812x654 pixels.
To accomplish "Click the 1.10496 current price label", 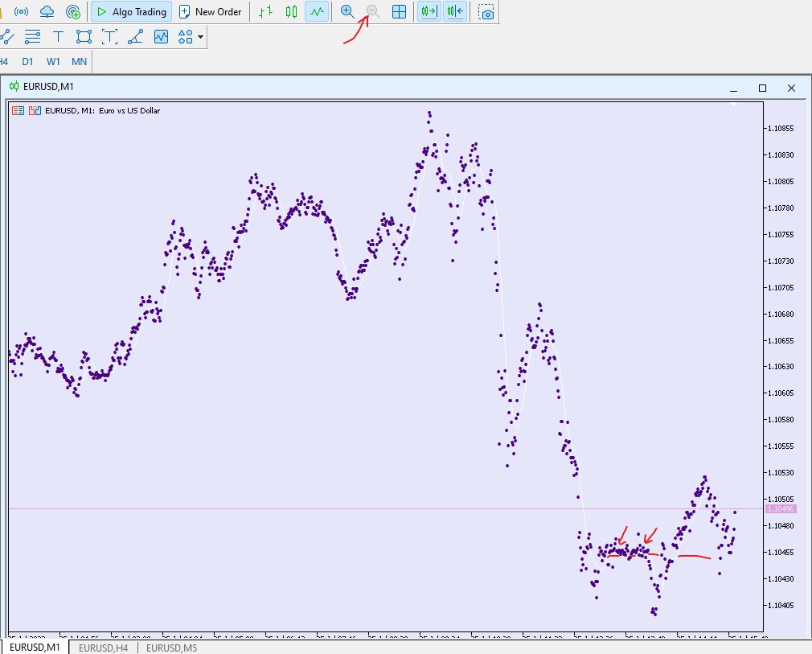I will (x=781, y=509).
